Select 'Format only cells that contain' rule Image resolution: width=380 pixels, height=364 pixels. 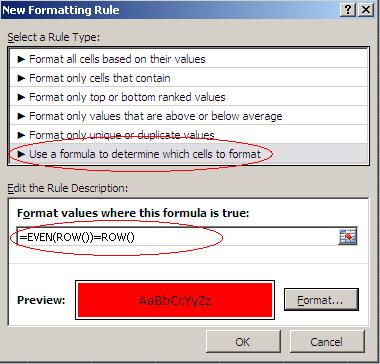[x=188, y=78]
